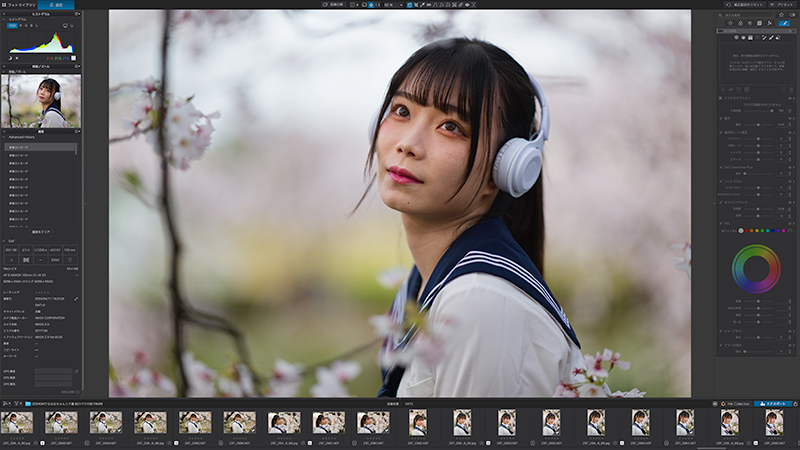Choose the Brush mask tool
800x450 pixels.
771,38
